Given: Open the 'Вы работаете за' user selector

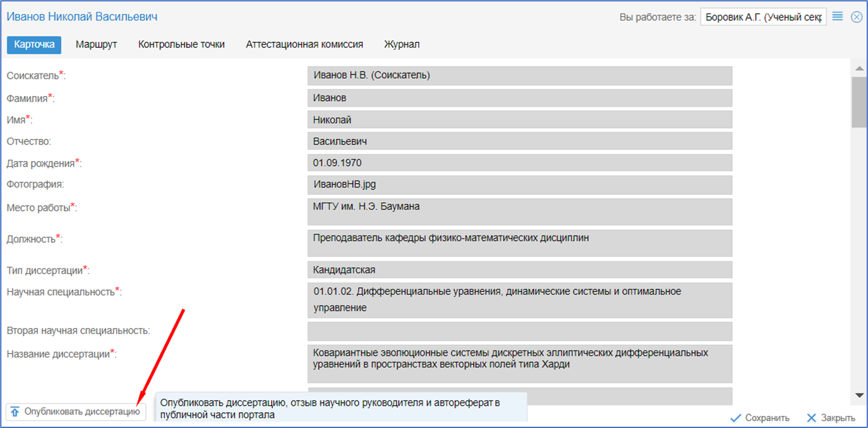Looking at the screenshot, I should [x=763, y=17].
